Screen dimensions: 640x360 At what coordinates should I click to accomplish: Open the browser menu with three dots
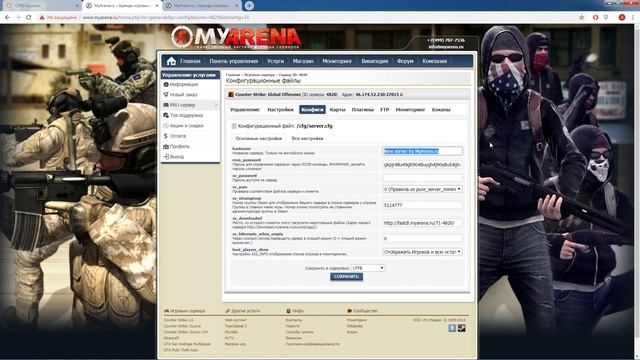coord(633,18)
